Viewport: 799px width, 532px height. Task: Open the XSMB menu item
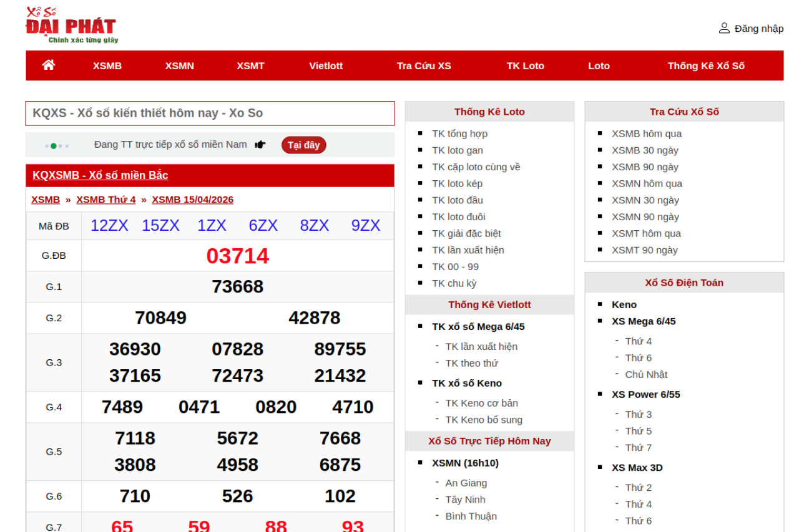click(x=107, y=65)
